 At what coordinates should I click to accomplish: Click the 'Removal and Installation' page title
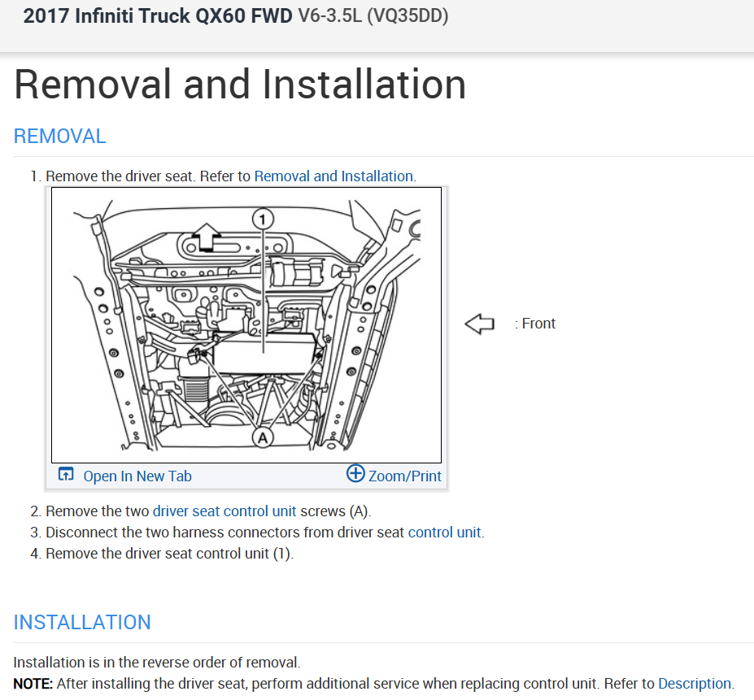click(240, 84)
